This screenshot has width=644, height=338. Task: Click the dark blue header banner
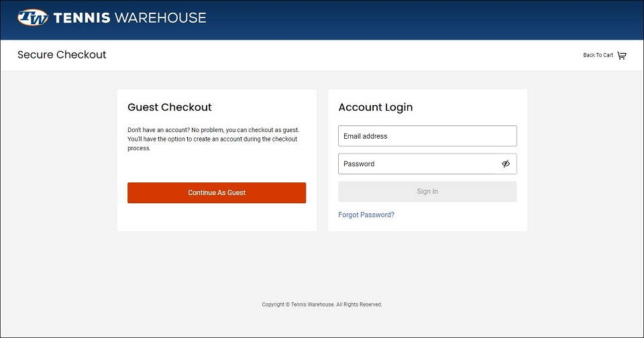tap(411, 19)
